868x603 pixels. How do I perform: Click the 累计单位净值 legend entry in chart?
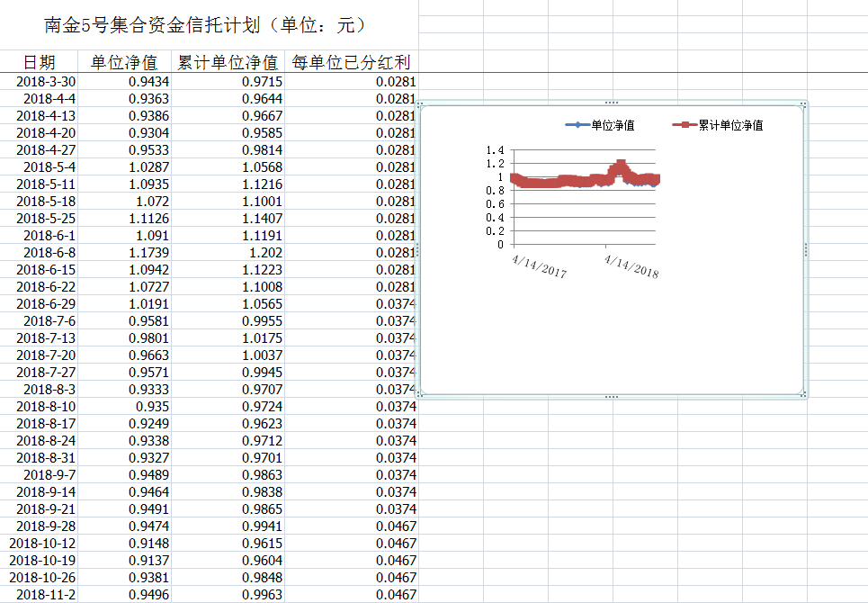[718, 125]
